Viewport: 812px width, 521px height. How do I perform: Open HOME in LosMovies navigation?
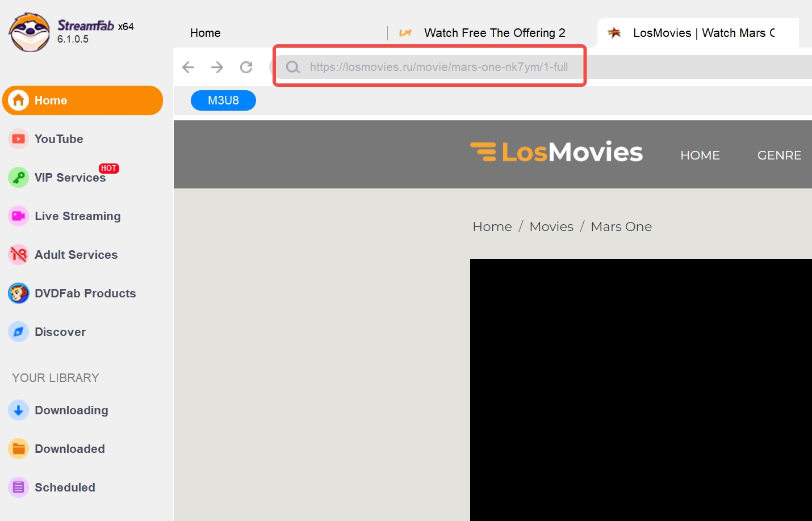(x=700, y=156)
